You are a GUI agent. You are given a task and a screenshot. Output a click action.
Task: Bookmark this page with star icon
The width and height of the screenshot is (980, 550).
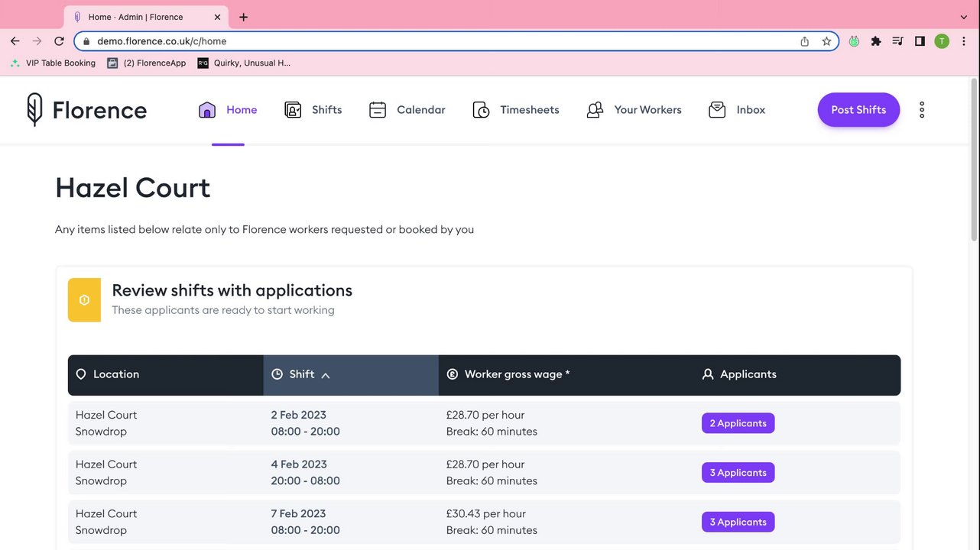(826, 41)
